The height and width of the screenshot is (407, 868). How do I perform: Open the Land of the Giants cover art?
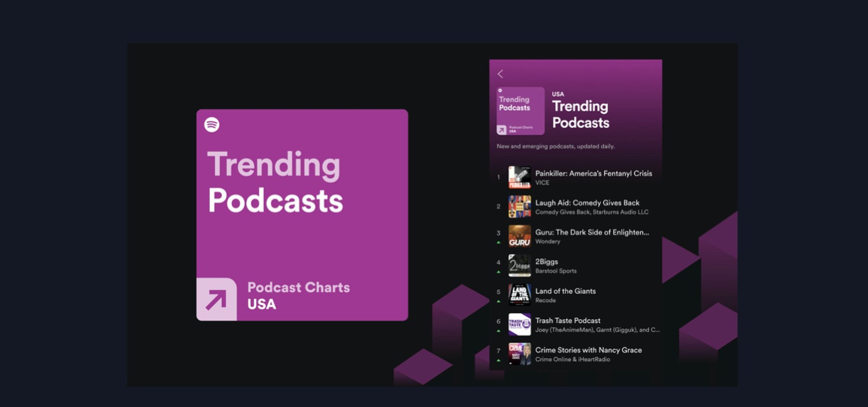pos(519,295)
